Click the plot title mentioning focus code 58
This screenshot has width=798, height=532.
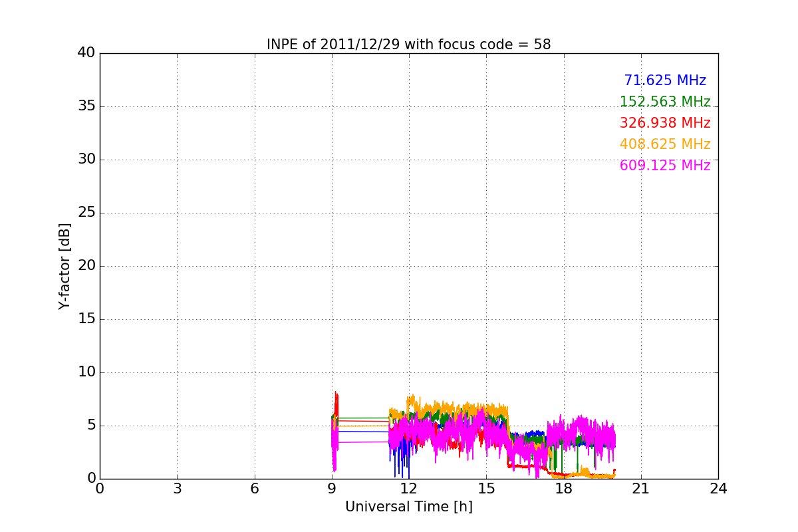pyautogui.click(x=408, y=45)
